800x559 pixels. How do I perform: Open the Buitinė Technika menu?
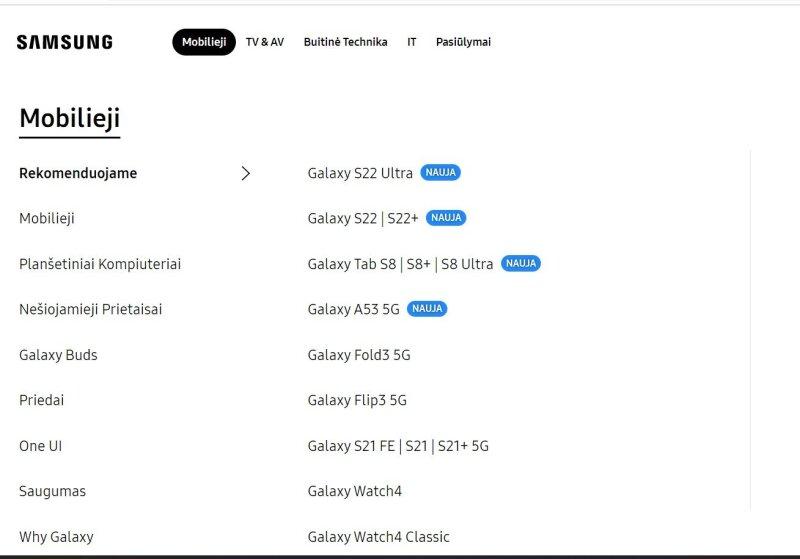(x=345, y=42)
